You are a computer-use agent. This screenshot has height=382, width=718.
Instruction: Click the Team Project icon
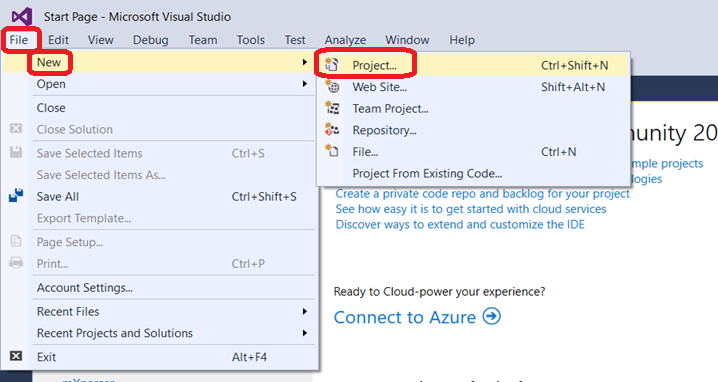click(332, 108)
